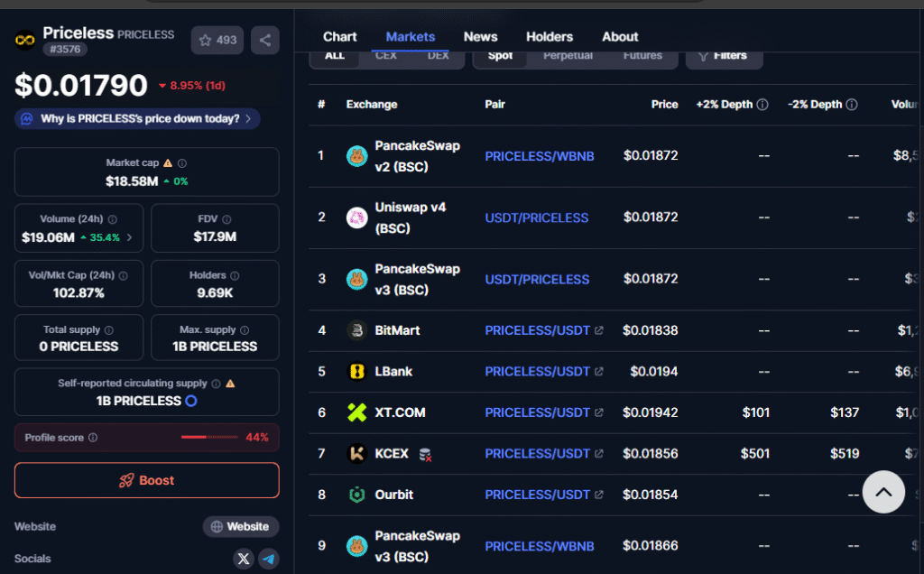Screen dimensions: 924x574
Task: Click the Holders info icon
Action: click(235, 275)
